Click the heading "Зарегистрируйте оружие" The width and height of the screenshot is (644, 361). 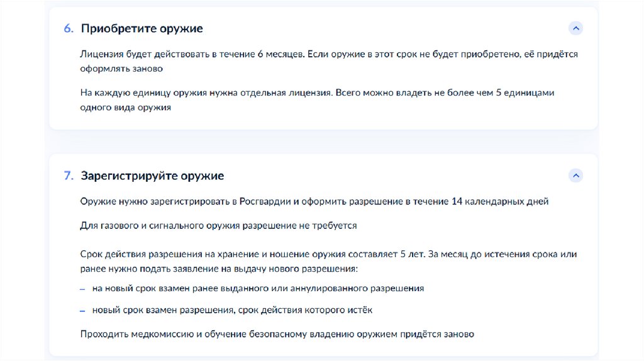[152, 175]
